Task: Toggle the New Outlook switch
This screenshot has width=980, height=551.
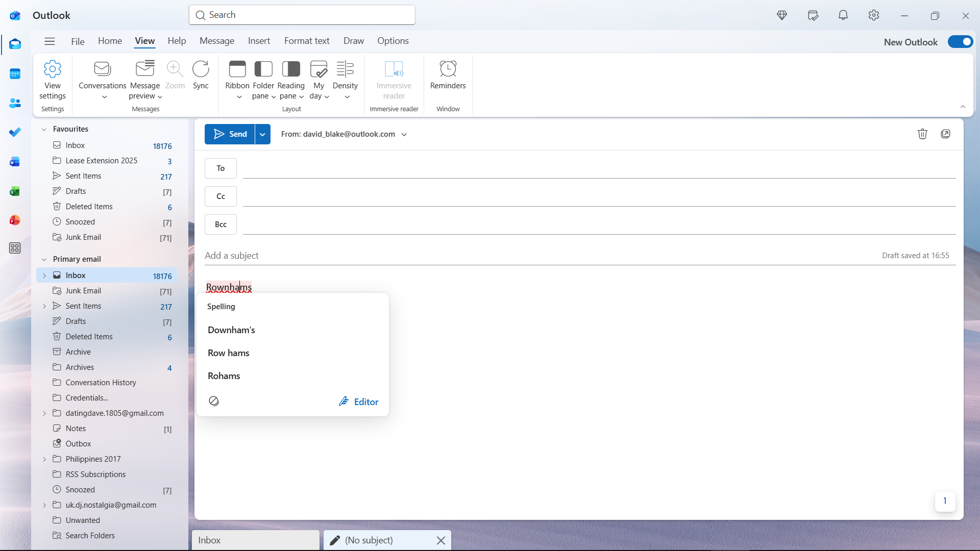Action: tap(960, 42)
